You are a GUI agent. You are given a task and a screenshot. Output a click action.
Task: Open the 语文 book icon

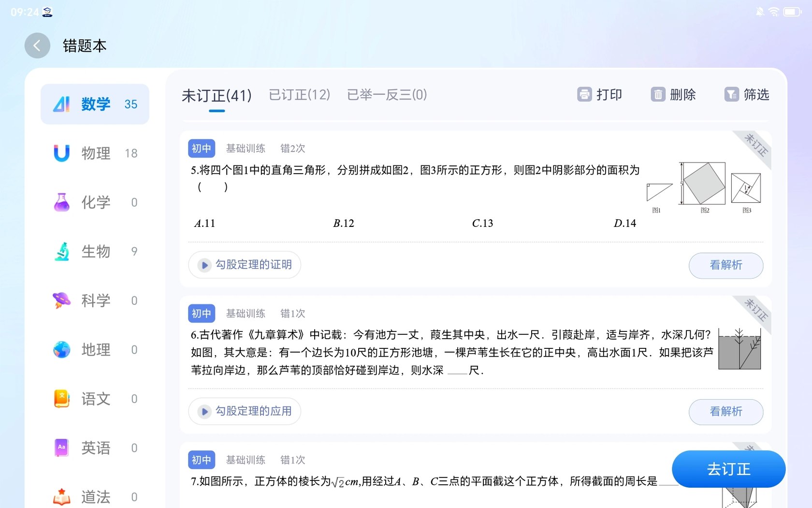point(61,399)
